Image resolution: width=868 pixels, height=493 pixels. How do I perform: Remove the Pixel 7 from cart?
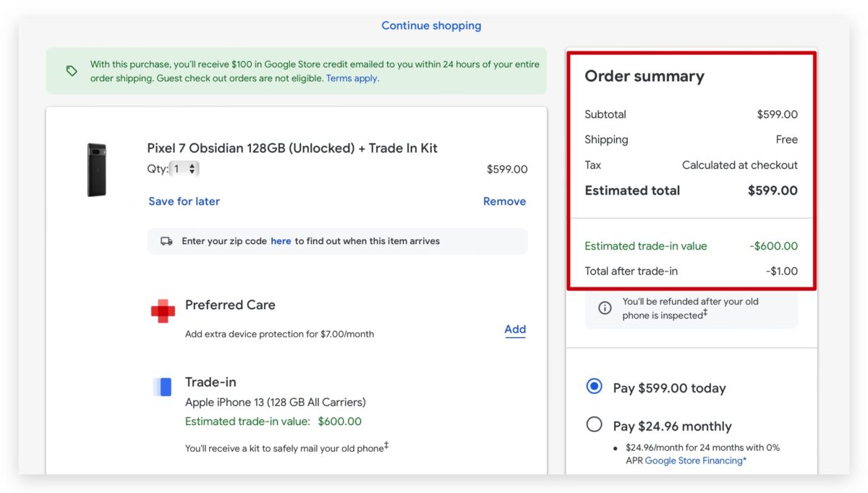(505, 201)
